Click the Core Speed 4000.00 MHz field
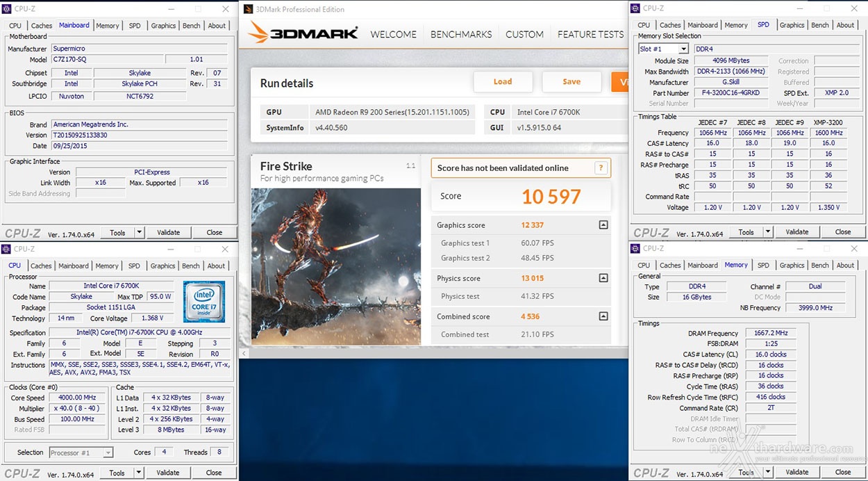This screenshot has width=868, height=481. (76, 398)
